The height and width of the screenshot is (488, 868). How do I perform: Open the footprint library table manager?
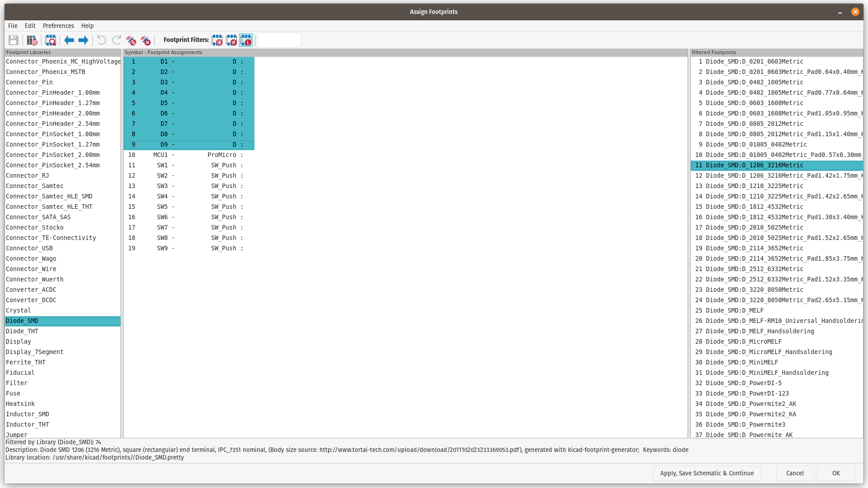click(x=32, y=41)
